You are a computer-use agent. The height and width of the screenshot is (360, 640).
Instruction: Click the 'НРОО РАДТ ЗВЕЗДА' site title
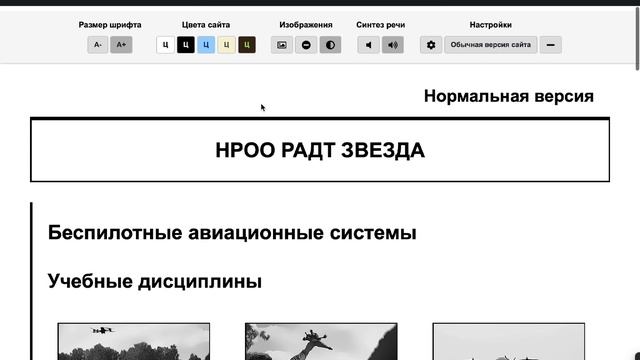320,150
